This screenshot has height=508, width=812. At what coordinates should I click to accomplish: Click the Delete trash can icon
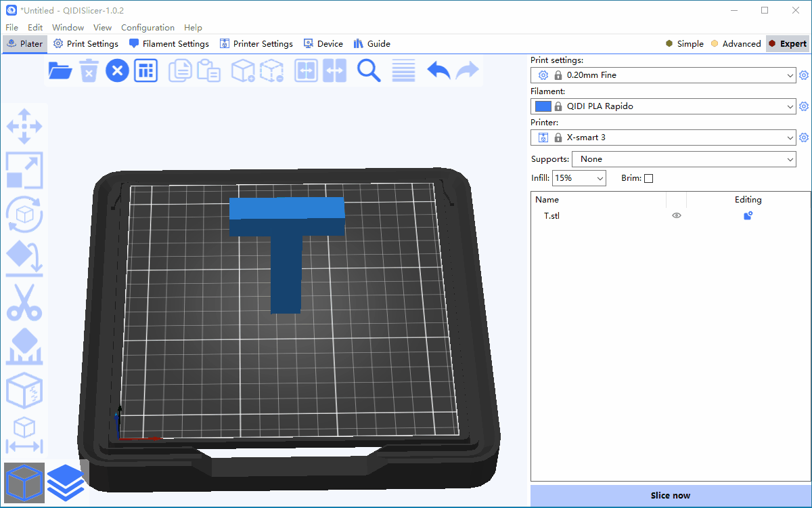(89, 70)
